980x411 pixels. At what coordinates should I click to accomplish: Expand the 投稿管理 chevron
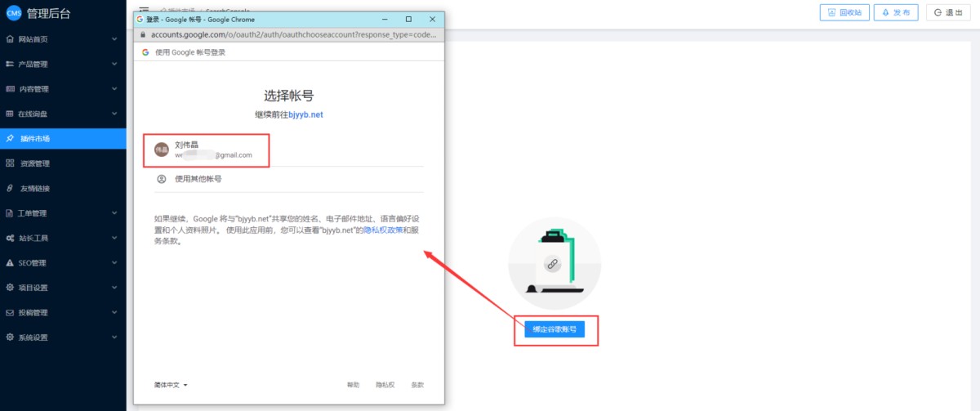pos(115,312)
